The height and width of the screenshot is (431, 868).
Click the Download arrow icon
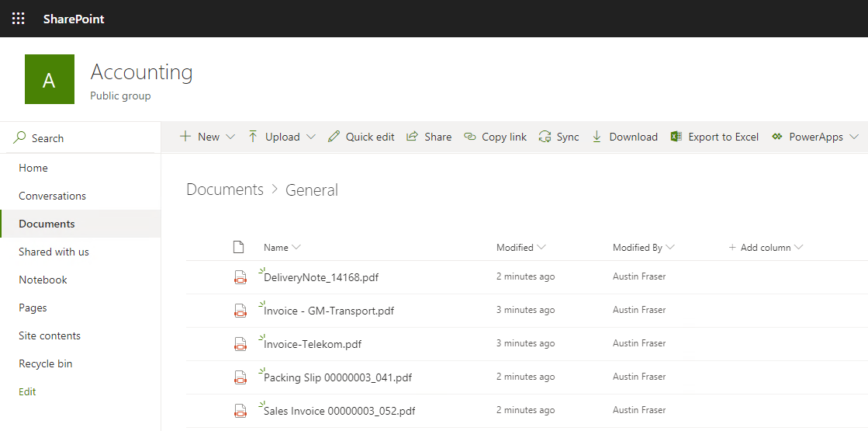click(597, 137)
